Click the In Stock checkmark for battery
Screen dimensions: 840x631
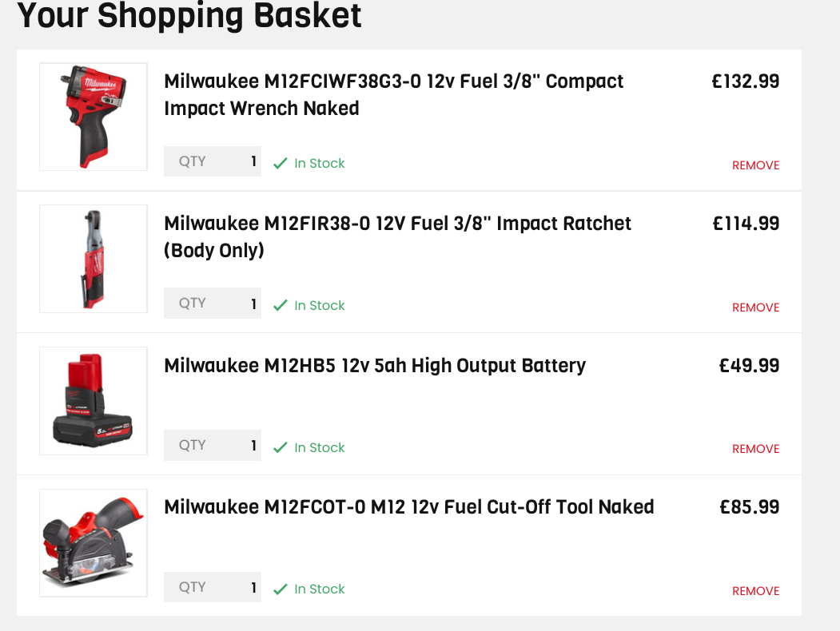click(281, 447)
